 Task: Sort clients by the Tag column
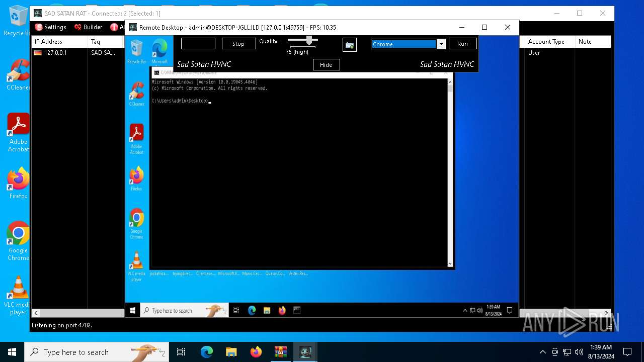click(x=106, y=42)
